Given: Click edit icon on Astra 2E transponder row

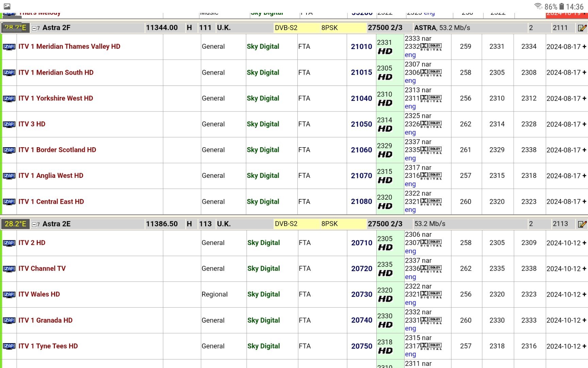Looking at the screenshot, I should tap(582, 224).
